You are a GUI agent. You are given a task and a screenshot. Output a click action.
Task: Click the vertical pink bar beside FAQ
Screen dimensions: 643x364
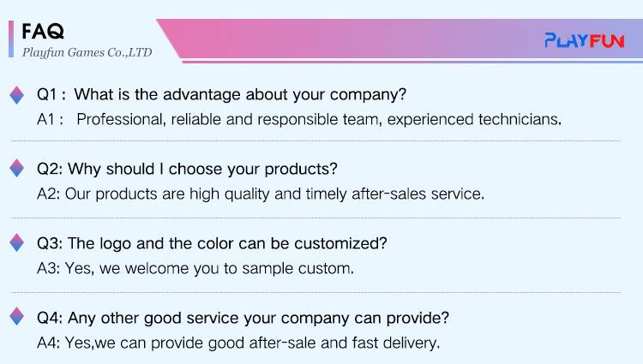point(9,39)
